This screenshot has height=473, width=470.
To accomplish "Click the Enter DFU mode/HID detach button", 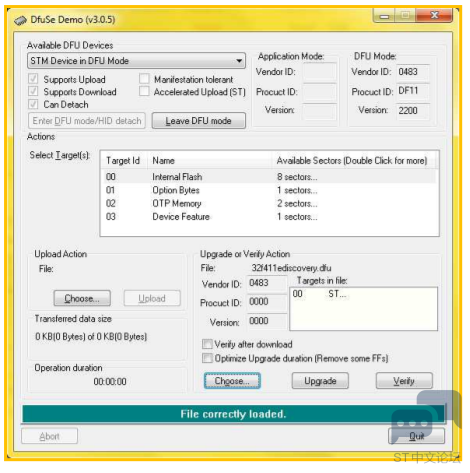I will point(87,121).
